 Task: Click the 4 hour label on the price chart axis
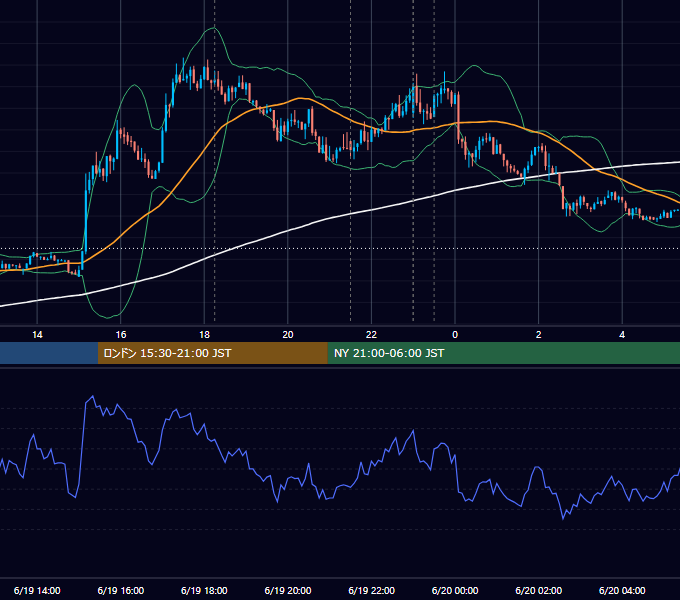click(622, 335)
